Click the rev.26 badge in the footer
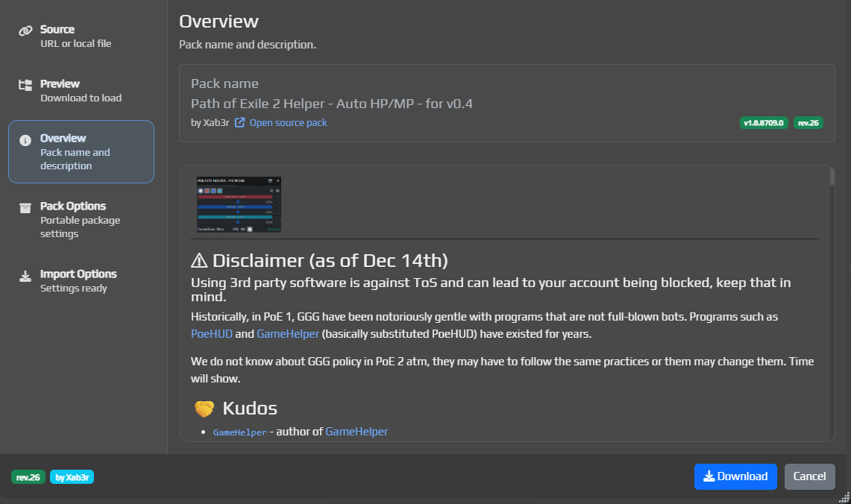Viewport: 851px width, 504px height. tap(28, 476)
